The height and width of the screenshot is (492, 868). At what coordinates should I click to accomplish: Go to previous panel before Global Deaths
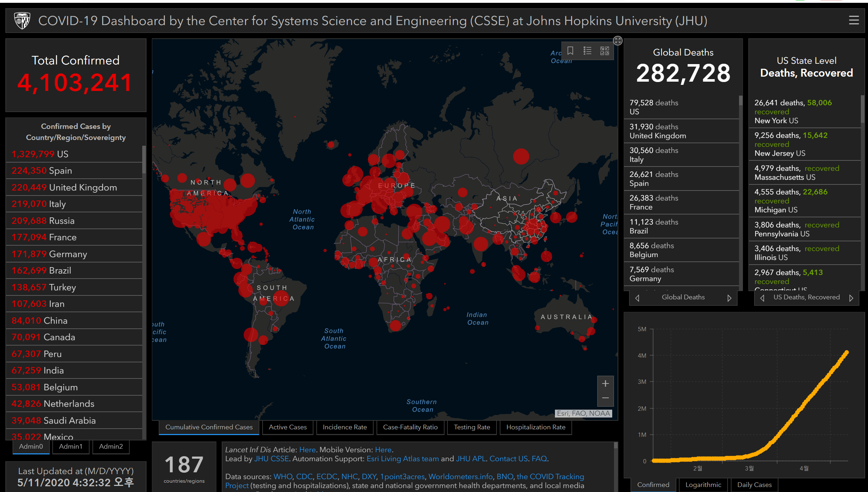point(637,298)
